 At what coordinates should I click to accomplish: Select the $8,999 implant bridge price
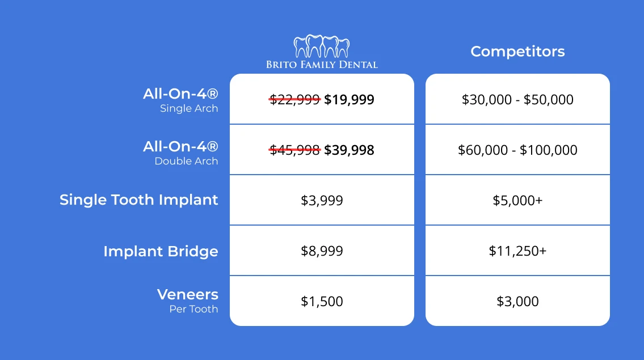[322, 251]
